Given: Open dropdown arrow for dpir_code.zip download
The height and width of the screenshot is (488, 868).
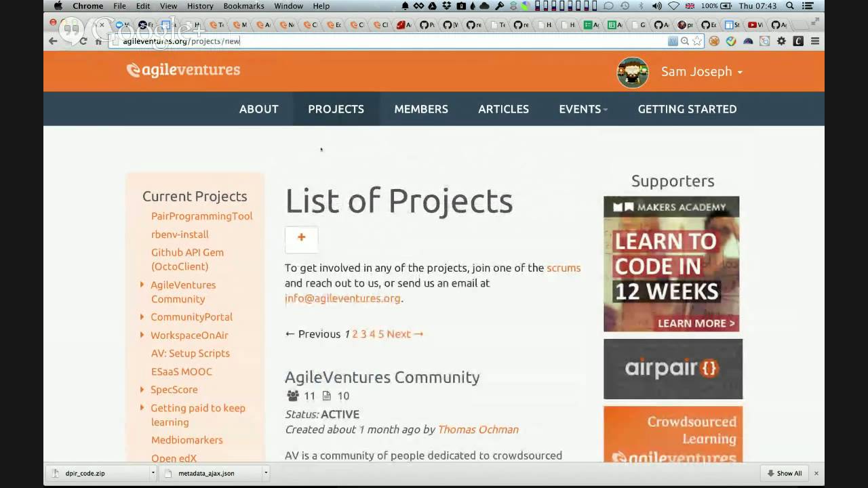Looking at the screenshot, I should coord(153,473).
